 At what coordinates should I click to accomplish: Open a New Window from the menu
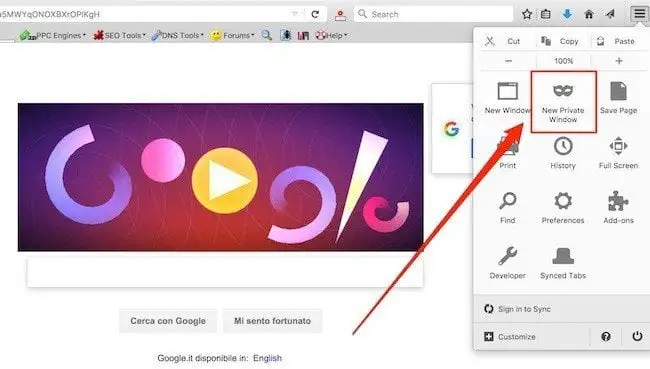[x=507, y=98]
